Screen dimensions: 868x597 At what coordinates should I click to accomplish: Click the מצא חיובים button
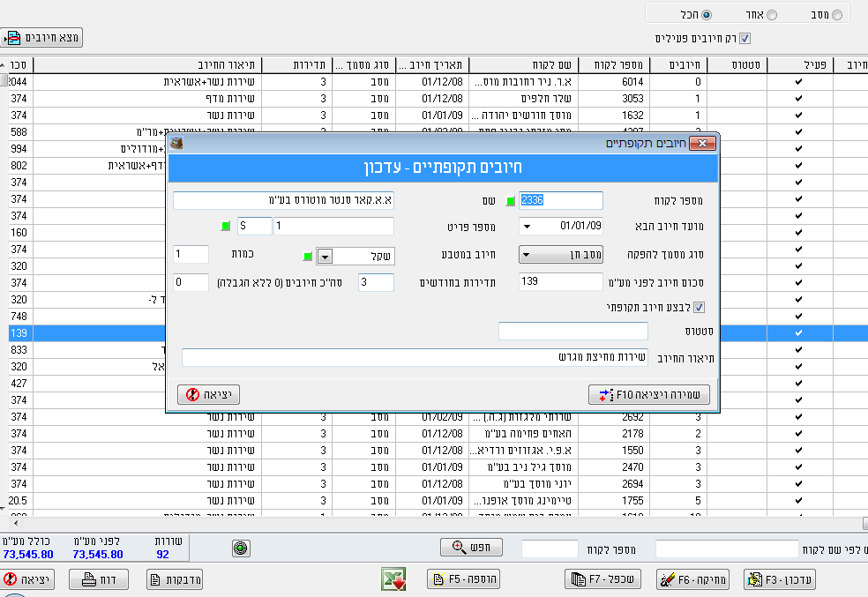(41, 38)
